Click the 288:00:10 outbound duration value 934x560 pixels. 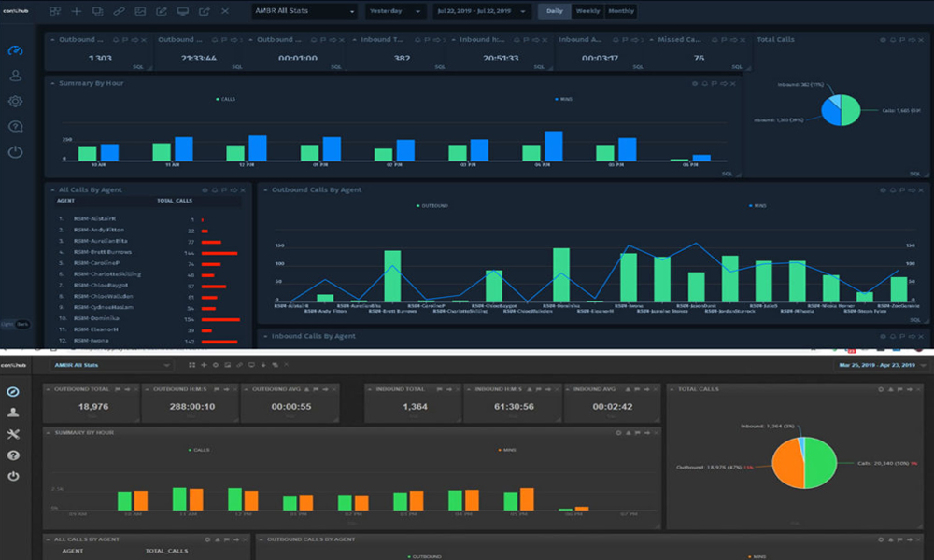point(191,407)
